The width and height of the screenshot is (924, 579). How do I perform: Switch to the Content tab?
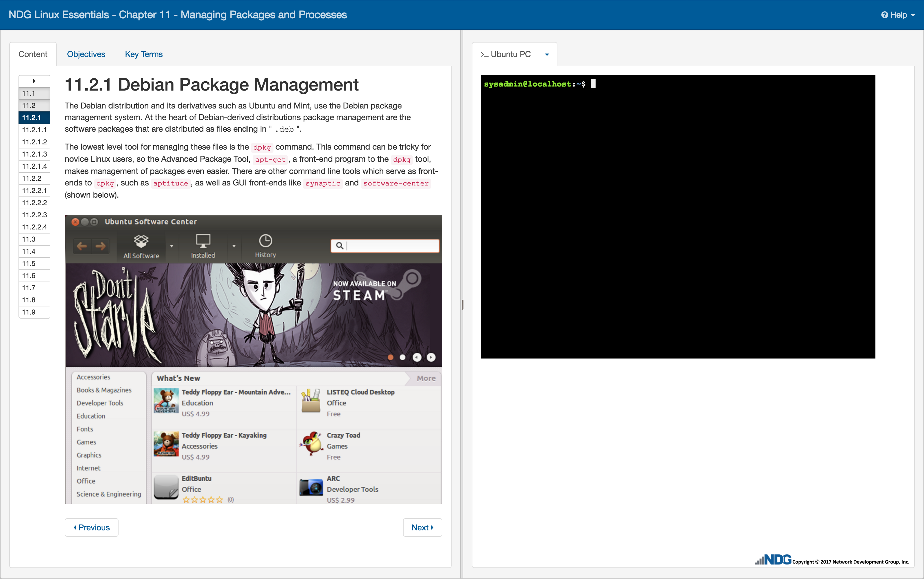pos(33,54)
